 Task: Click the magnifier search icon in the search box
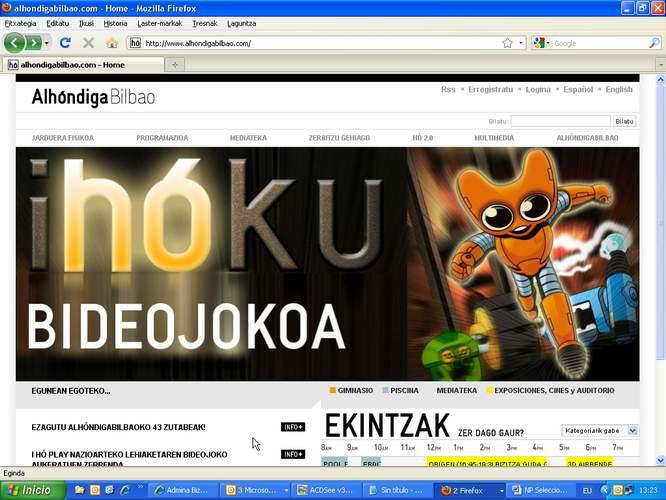(x=654, y=43)
